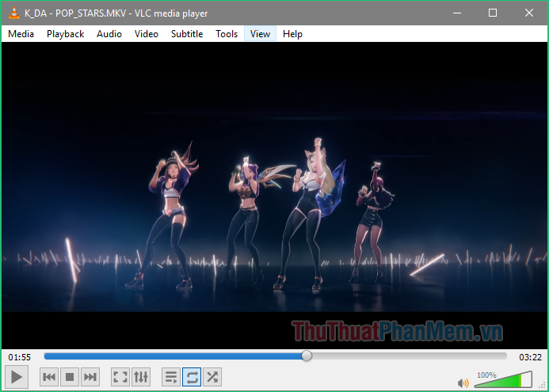Minimize the VLC window
The image size is (549, 392).
click(456, 13)
